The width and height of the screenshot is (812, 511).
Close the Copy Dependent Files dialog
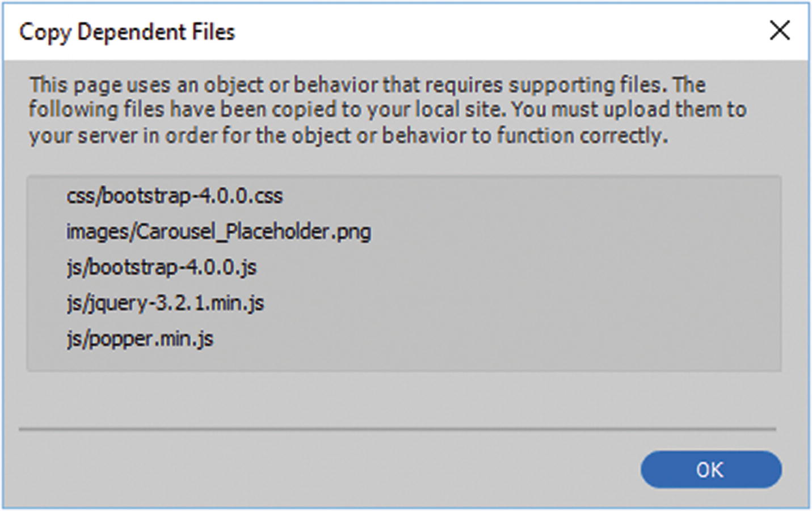[x=780, y=31]
